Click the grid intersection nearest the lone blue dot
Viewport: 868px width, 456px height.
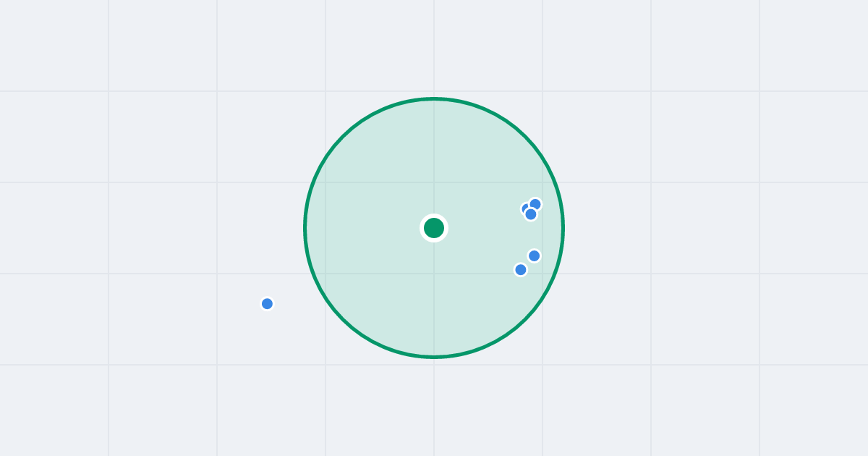(x=217, y=274)
